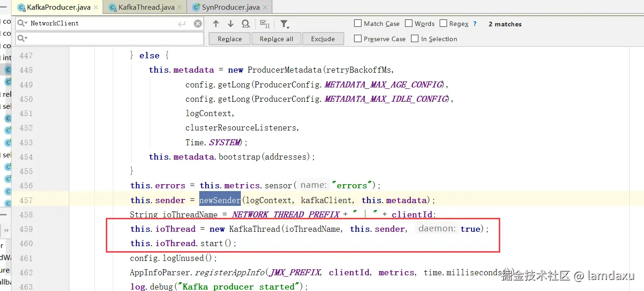This screenshot has width=644, height=291.
Task: Click logUnused() method call
Action: (x=187, y=258)
